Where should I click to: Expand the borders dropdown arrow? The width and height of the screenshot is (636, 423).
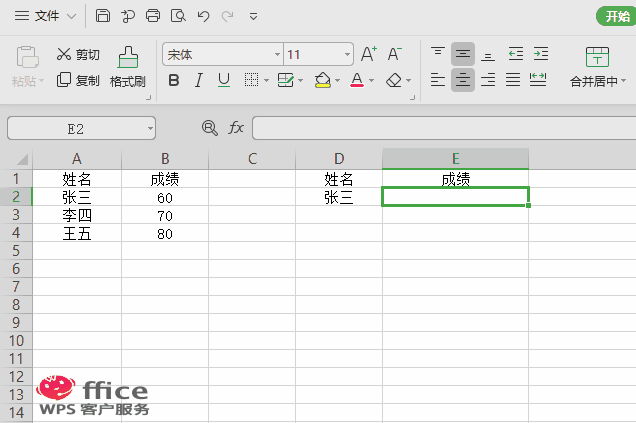266,80
